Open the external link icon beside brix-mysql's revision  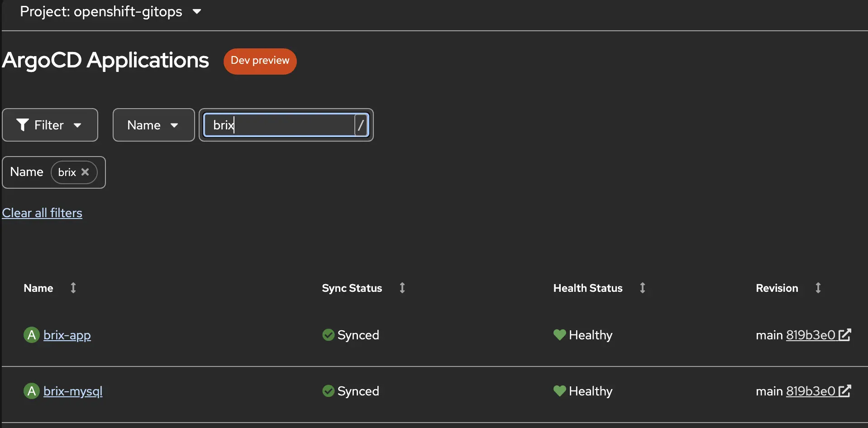(844, 391)
